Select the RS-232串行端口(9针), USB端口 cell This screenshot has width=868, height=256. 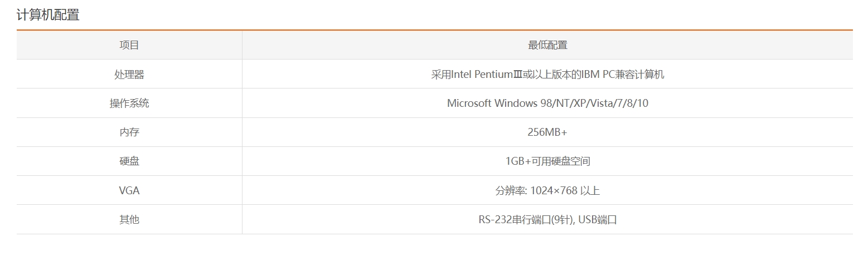pyautogui.click(x=547, y=219)
